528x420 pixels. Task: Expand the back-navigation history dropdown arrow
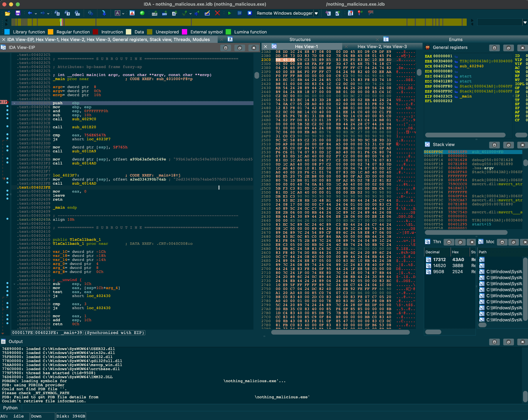coord(36,14)
